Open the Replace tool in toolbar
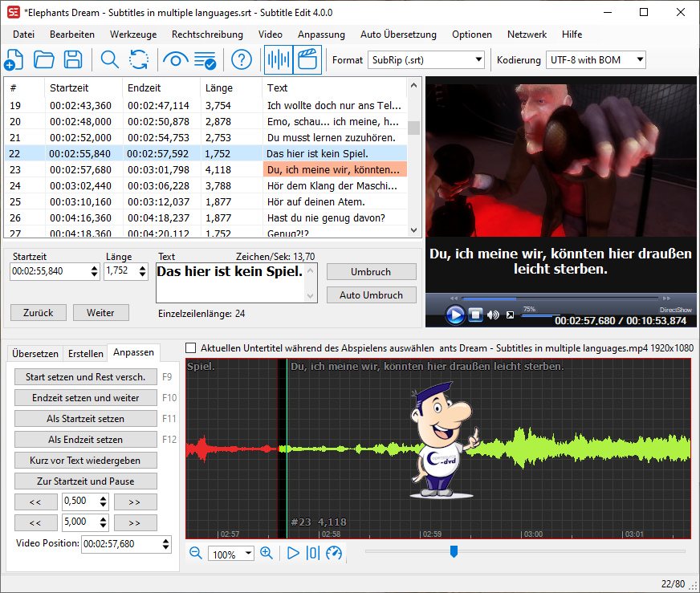 pyautogui.click(x=139, y=60)
